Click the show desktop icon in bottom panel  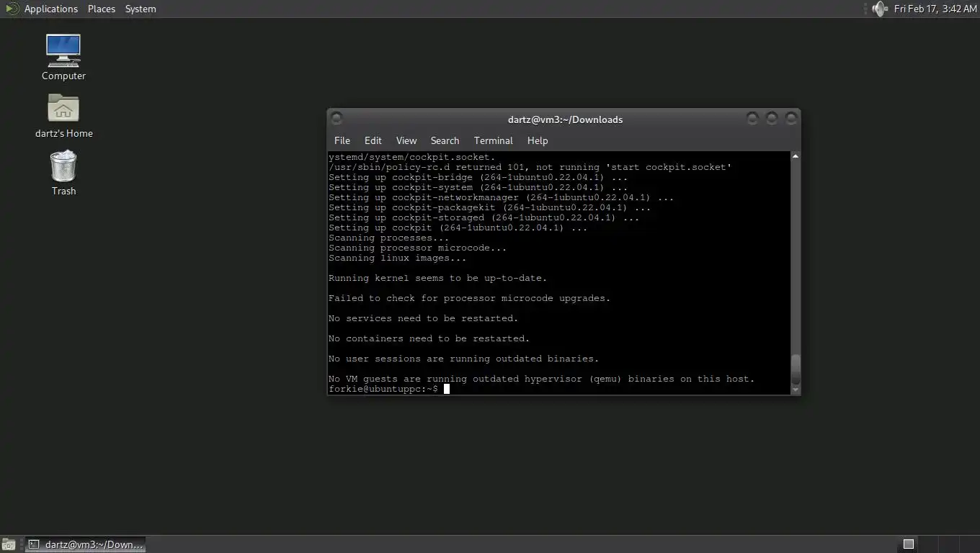coord(9,544)
